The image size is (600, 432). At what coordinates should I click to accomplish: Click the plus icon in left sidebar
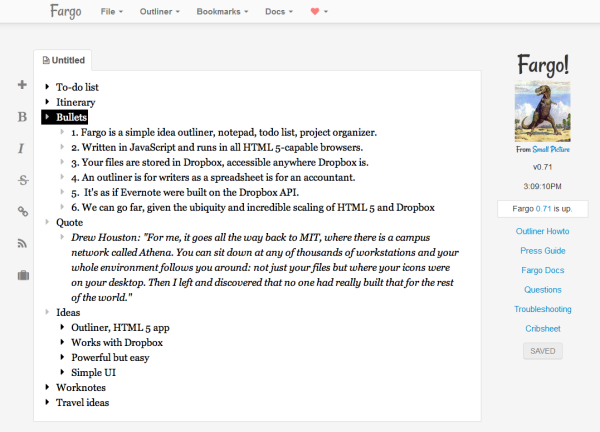click(x=22, y=85)
